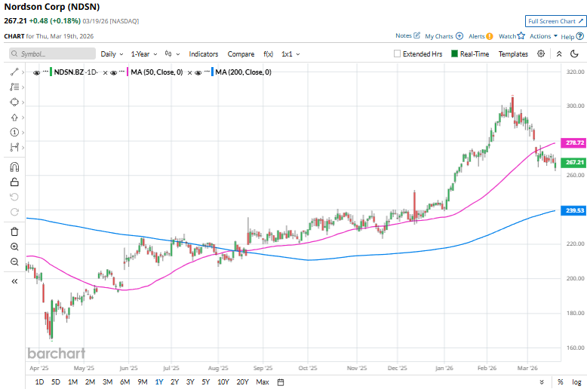Toggle the Real-Time checkbox

[455, 54]
